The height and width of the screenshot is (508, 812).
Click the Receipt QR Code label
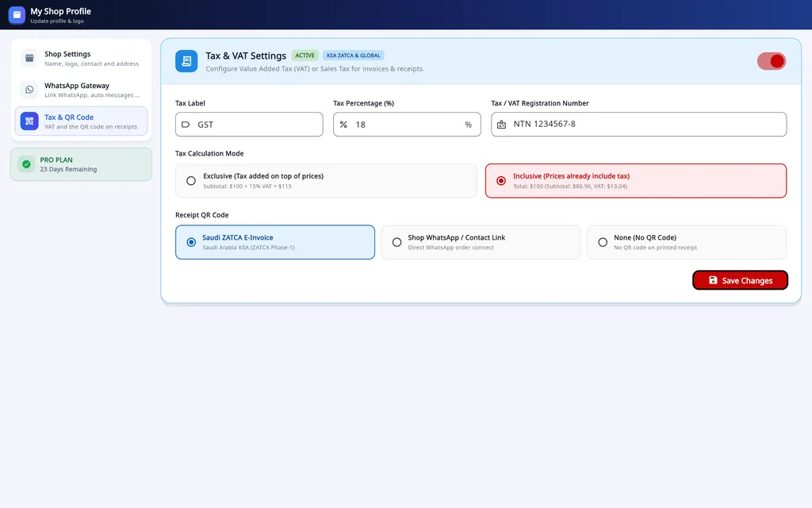(202, 215)
